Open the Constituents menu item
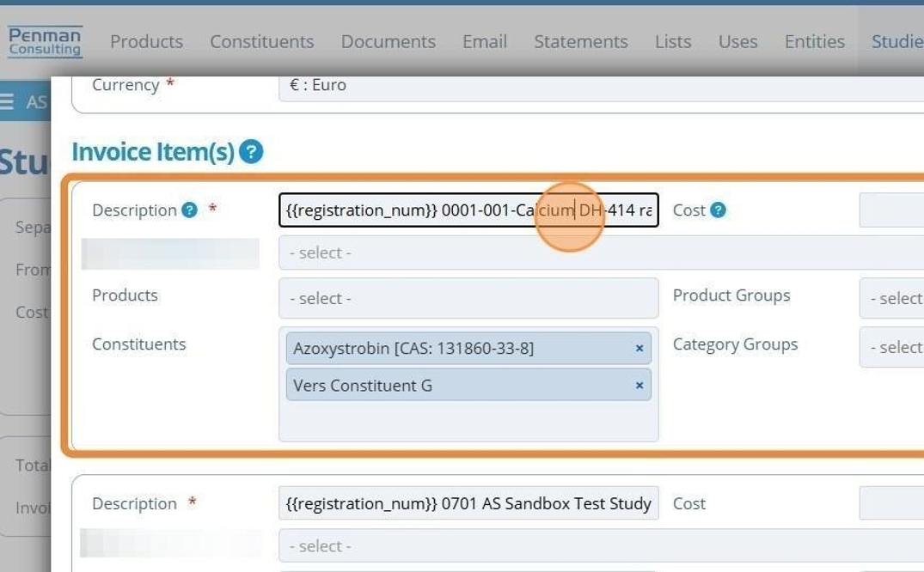 point(262,41)
